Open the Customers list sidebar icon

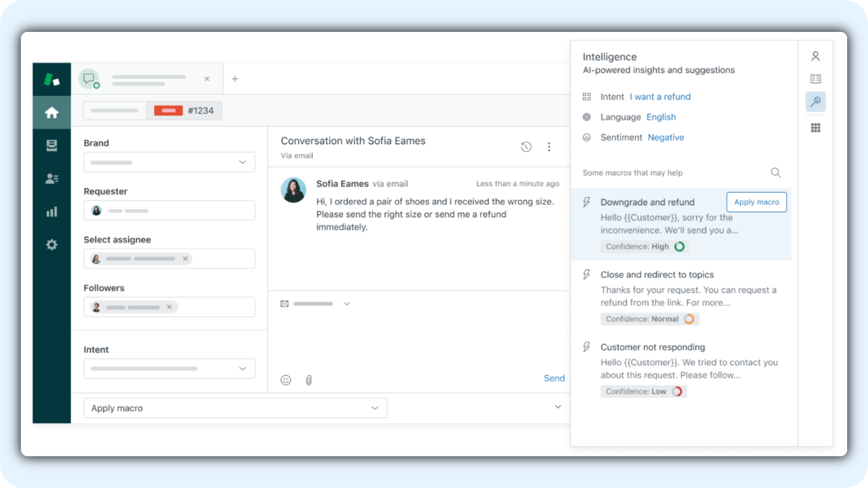pyautogui.click(x=51, y=179)
